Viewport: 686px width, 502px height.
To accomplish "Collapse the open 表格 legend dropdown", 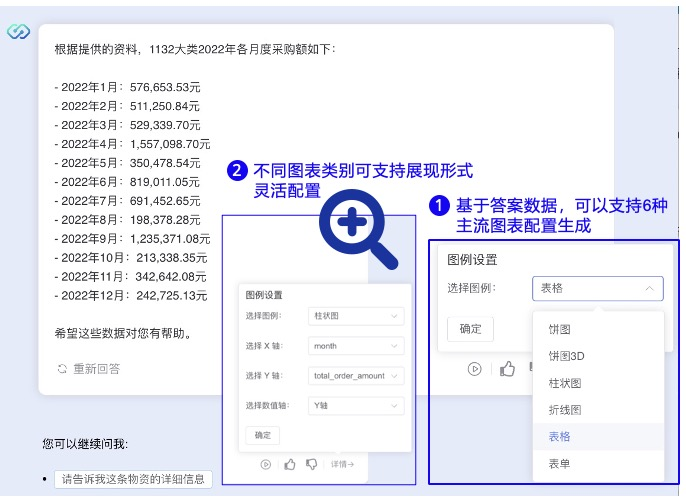I will click(596, 288).
